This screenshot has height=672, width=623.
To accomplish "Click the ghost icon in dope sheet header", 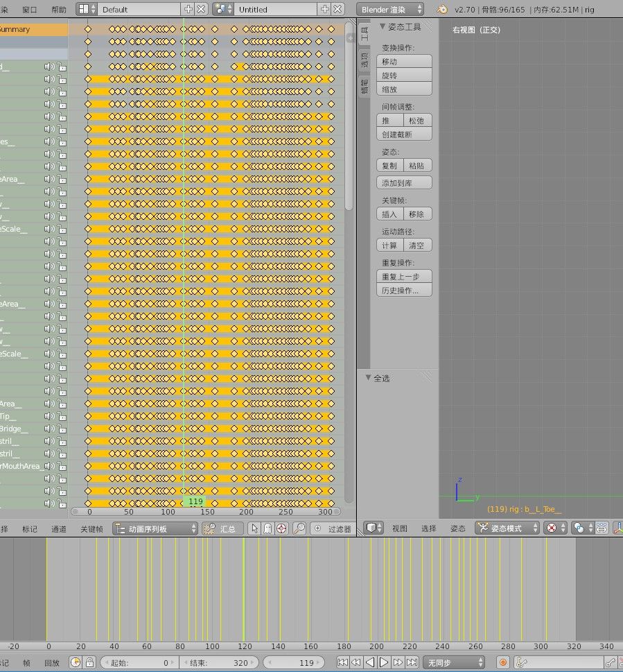I will coord(267,528).
